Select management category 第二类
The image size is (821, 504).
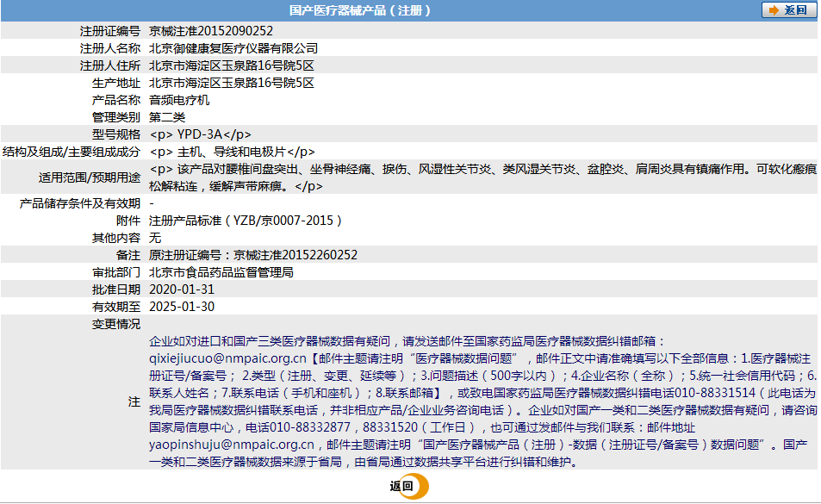(167, 117)
